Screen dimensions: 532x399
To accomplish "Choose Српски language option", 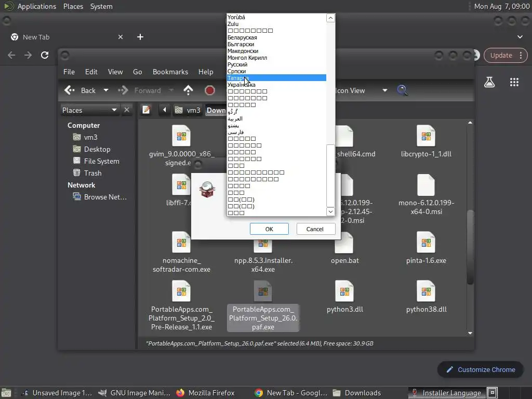I will 276,71.
